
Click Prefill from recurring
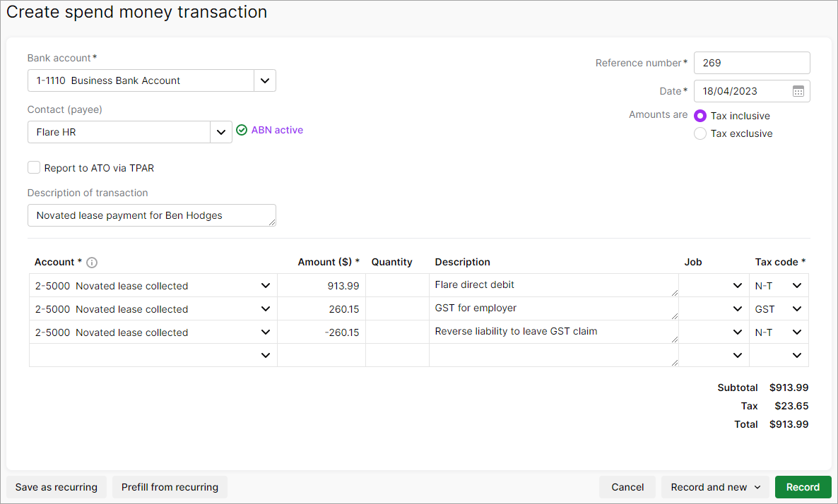(x=170, y=487)
